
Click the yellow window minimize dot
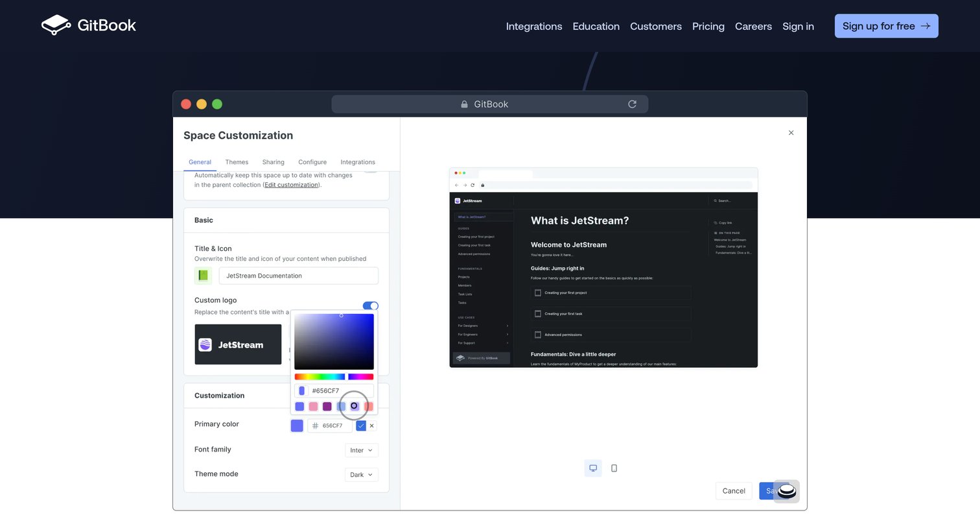[x=202, y=104]
